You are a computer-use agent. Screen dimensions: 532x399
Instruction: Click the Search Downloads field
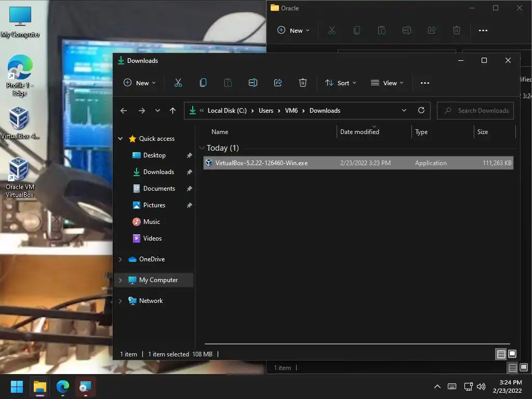tap(475, 111)
